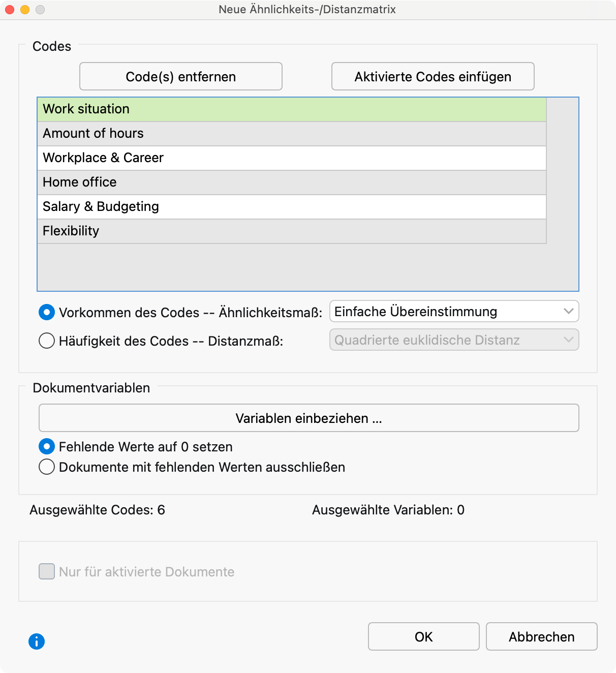616x673 pixels.
Task: Select the Flexibility code row
Action: (292, 231)
